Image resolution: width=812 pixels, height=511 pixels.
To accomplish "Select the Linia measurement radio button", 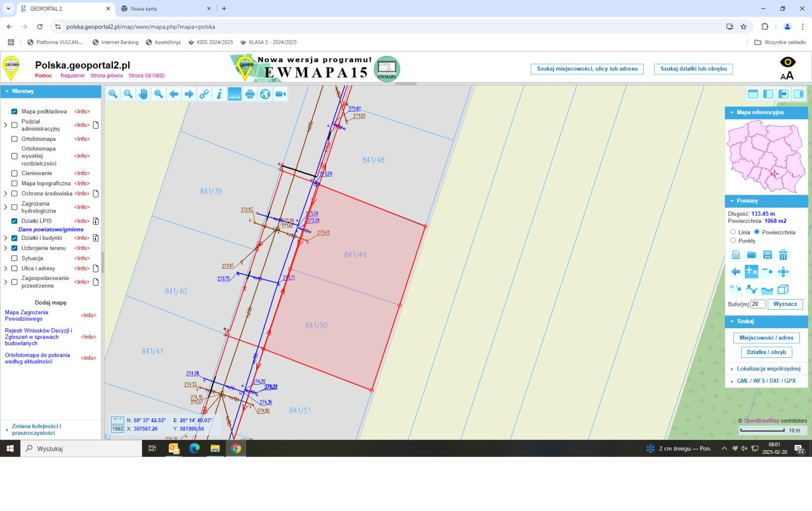I will point(733,232).
